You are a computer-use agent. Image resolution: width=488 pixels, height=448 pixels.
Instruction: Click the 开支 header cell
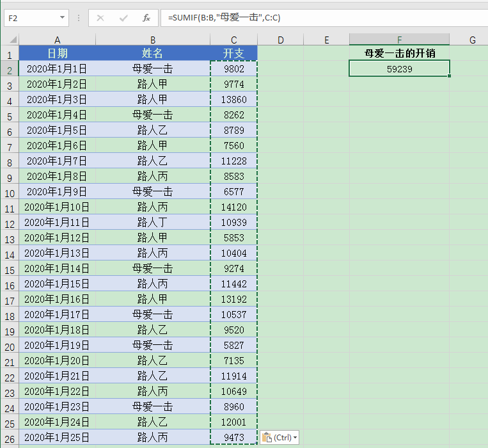[233, 53]
